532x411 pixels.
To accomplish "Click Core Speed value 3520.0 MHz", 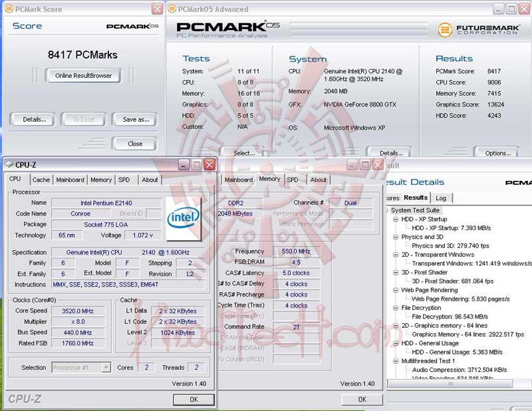I will pyautogui.click(x=78, y=311).
